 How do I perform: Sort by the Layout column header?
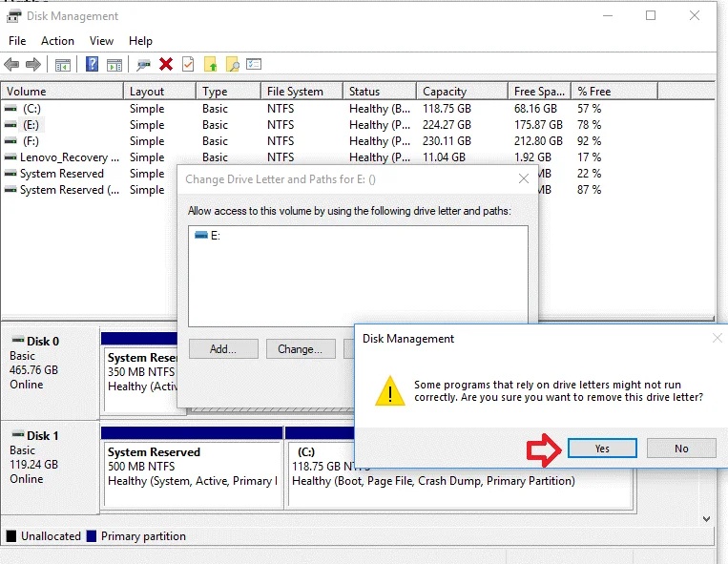pos(159,92)
